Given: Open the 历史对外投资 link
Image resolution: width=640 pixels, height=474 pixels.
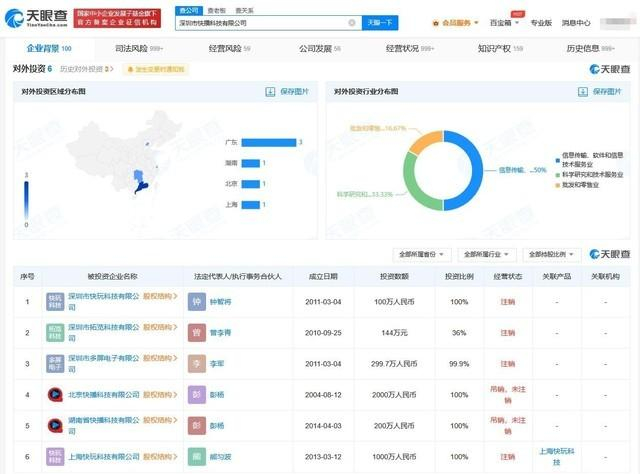Looking at the screenshot, I should point(87,69).
